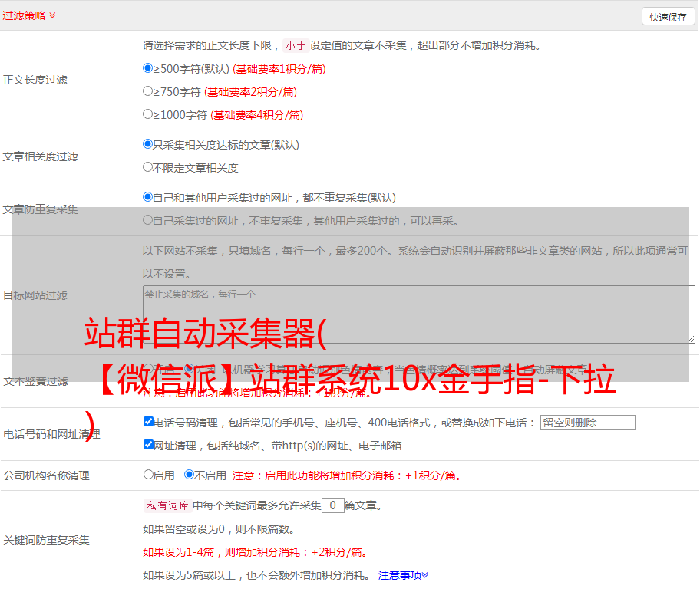Screen dimensions: 700x589
Task: Pick the ≥1000字符 length radio
Action: click(147, 114)
